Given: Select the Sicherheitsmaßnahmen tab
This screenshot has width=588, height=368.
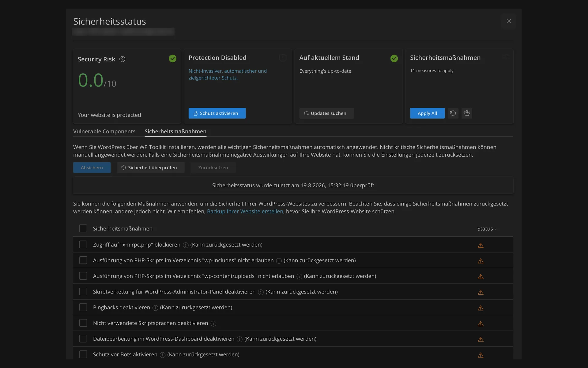Looking at the screenshot, I should (175, 131).
